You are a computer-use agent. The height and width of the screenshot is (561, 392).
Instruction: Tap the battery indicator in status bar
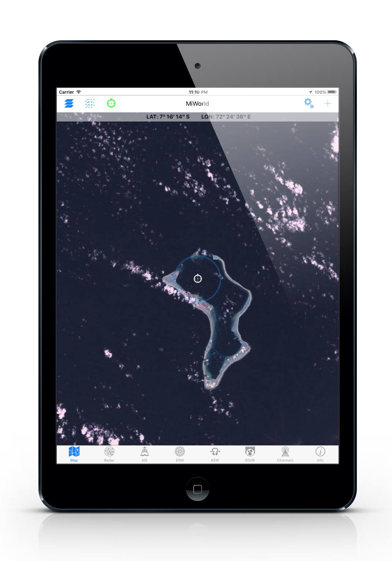[x=332, y=92]
